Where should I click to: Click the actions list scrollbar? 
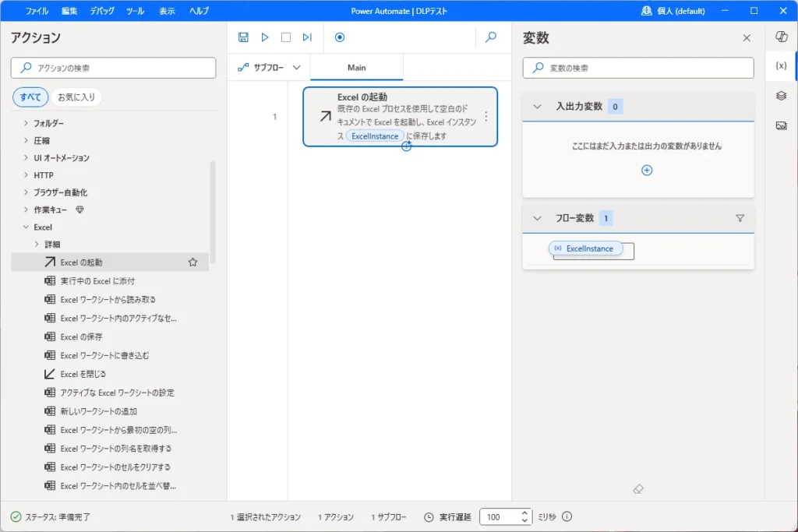tap(212, 213)
